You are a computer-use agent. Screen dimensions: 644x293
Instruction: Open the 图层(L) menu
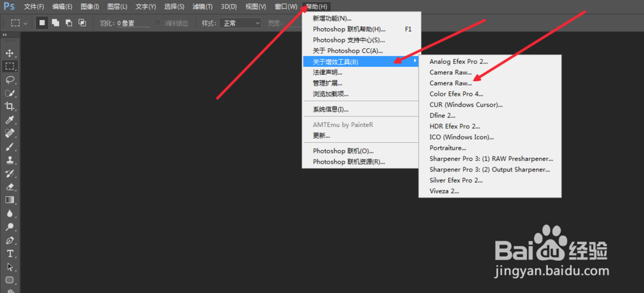click(117, 7)
